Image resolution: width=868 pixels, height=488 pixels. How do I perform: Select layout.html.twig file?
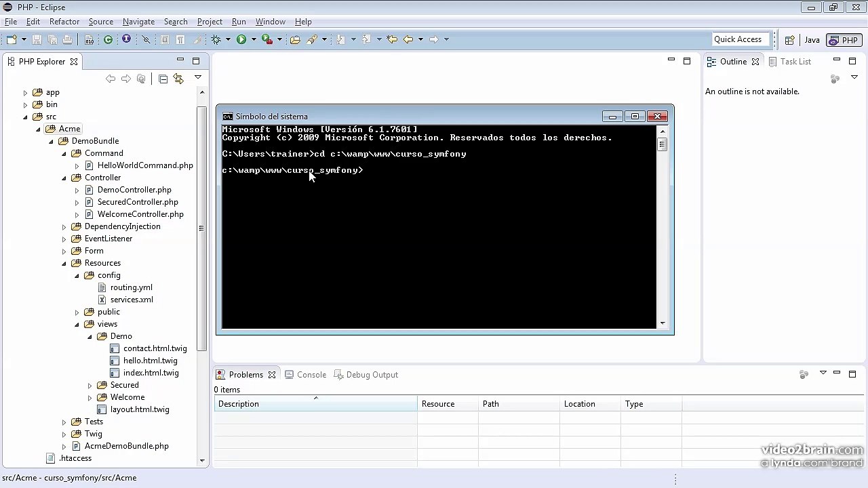coord(140,409)
